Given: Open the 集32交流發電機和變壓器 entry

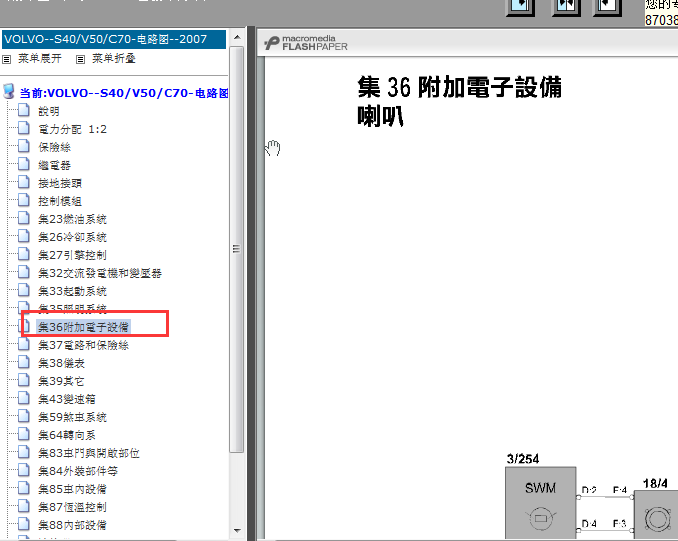Looking at the screenshot, I should click(100, 273).
